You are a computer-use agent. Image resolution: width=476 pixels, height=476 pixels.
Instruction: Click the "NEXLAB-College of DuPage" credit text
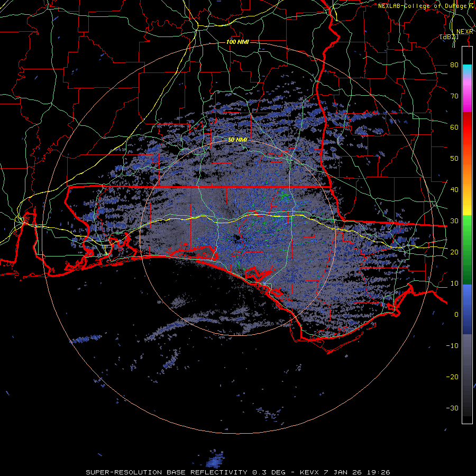(423, 6)
